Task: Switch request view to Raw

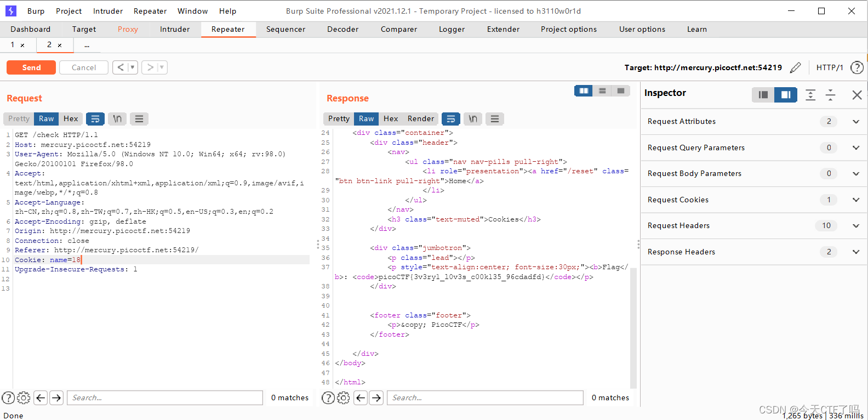Action: [47, 118]
